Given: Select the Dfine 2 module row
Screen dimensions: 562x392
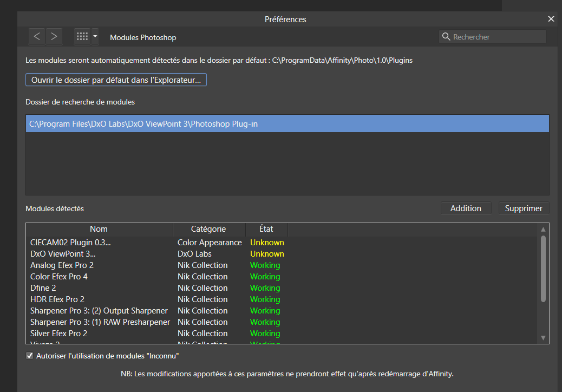Looking at the screenshot, I should (x=282, y=288).
